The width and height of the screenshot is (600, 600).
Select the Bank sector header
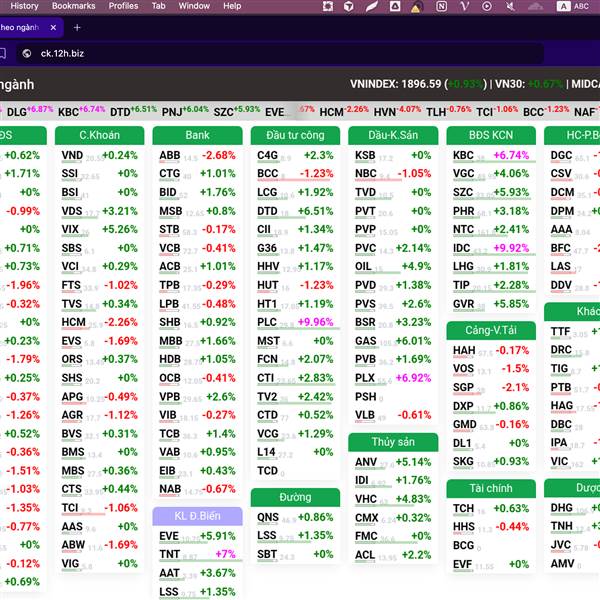(x=197, y=135)
